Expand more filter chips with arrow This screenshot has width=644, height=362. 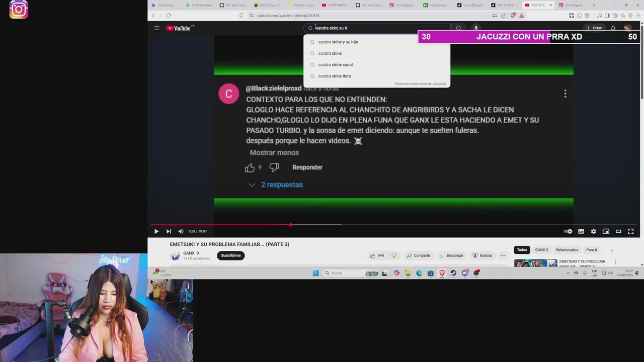(x=611, y=250)
